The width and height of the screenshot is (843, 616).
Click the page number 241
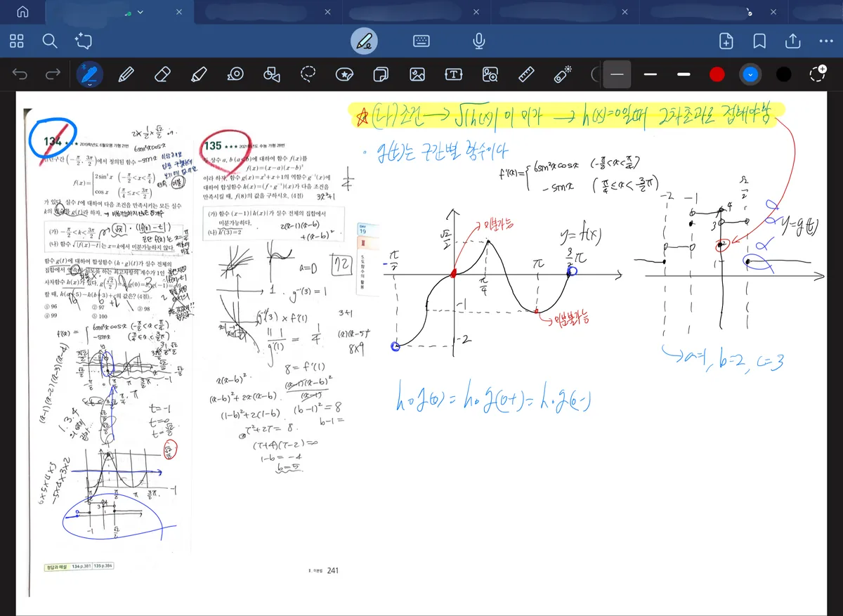333,570
